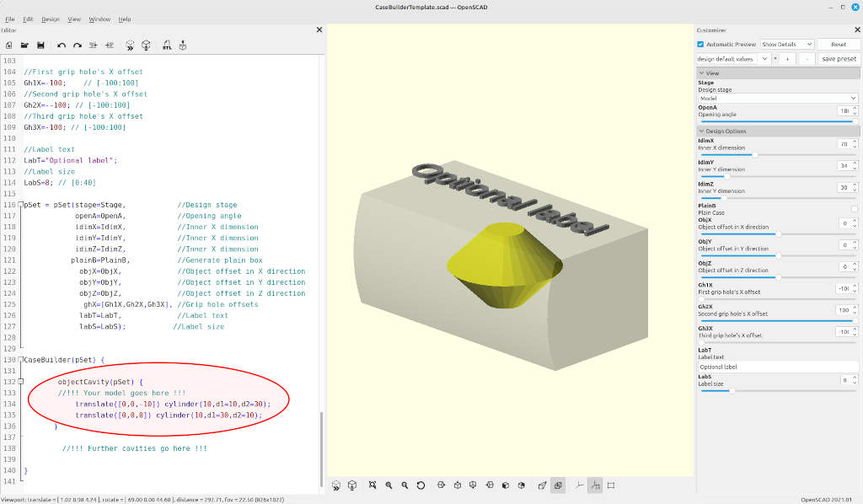The height and width of the screenshot is (504, 863).
Task: Open the File menu
Action: 10,19
